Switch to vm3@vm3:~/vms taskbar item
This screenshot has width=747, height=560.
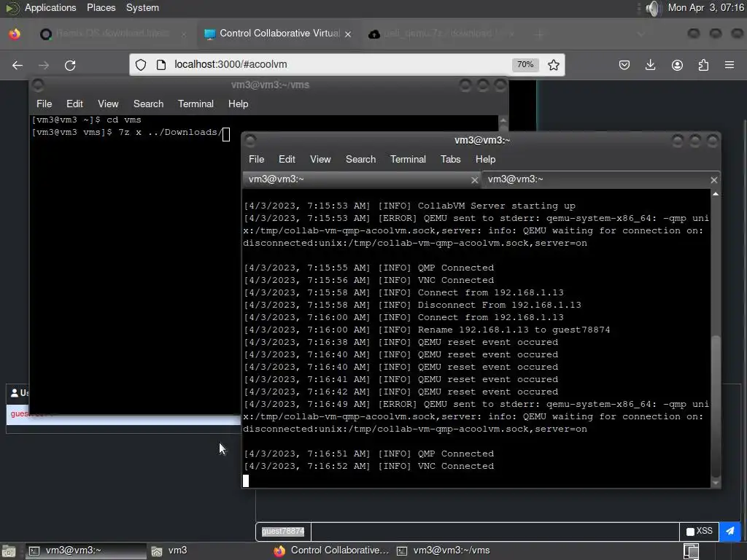click(444, 551)
